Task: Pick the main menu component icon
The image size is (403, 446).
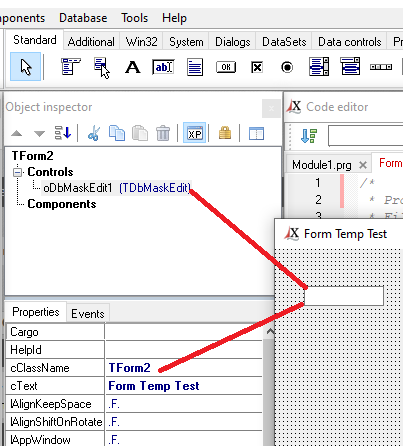Action: pos(71,66)
